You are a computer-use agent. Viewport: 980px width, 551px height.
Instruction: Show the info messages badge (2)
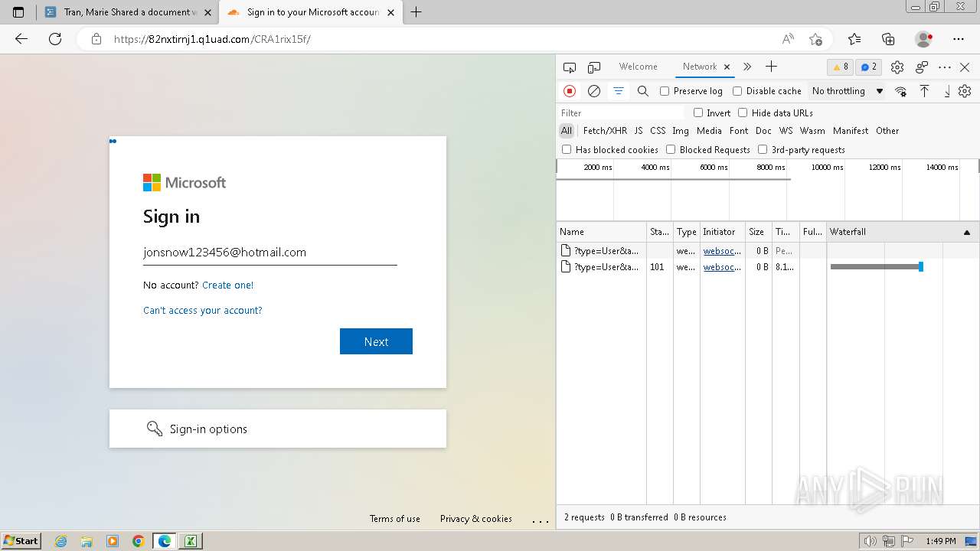point(868,67)
